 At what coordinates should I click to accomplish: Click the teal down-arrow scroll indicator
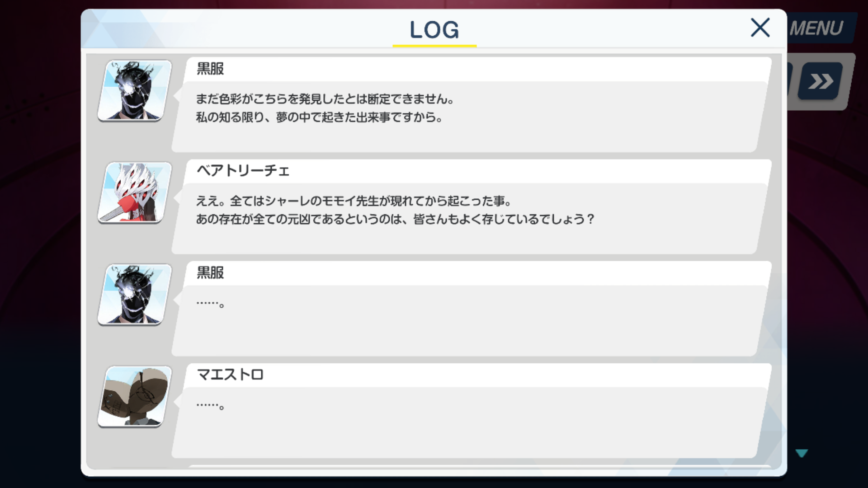tap(802, 453)
